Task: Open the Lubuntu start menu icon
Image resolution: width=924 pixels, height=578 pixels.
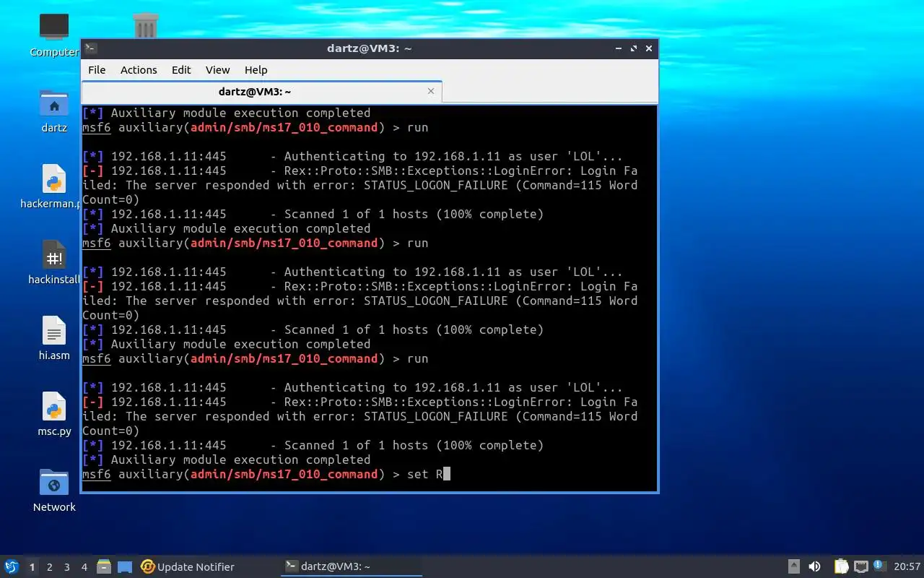Action: pyautogui.click(x=12, y=566)
